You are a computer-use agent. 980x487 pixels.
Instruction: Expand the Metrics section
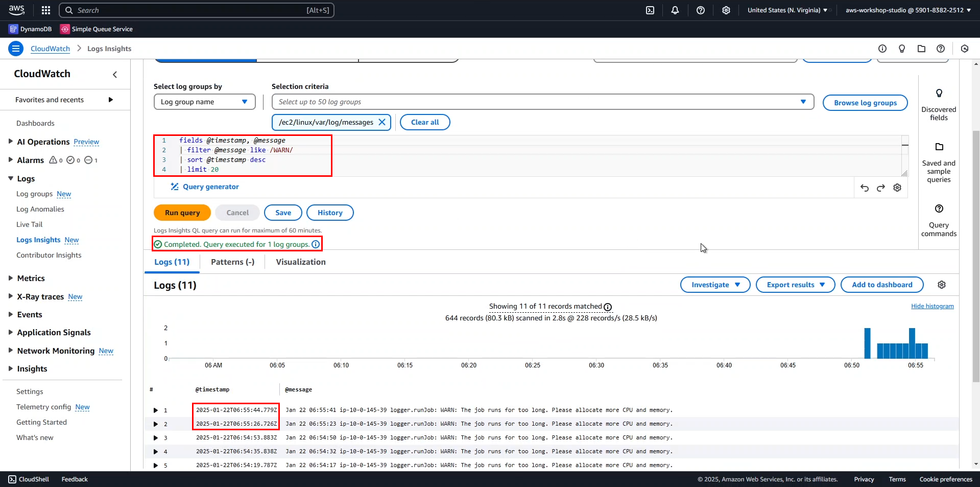(11, 278)
